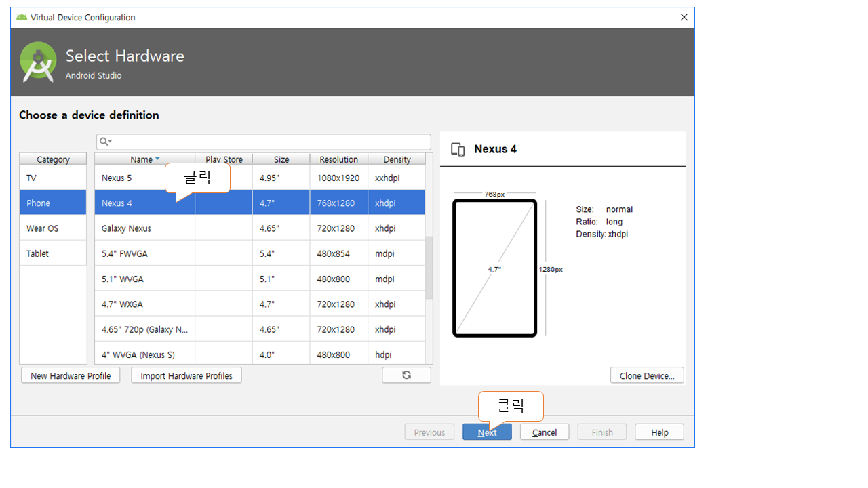Sort the list by Resolution column
The width and height of the screenshot is (868, 488).
(338, 159)
